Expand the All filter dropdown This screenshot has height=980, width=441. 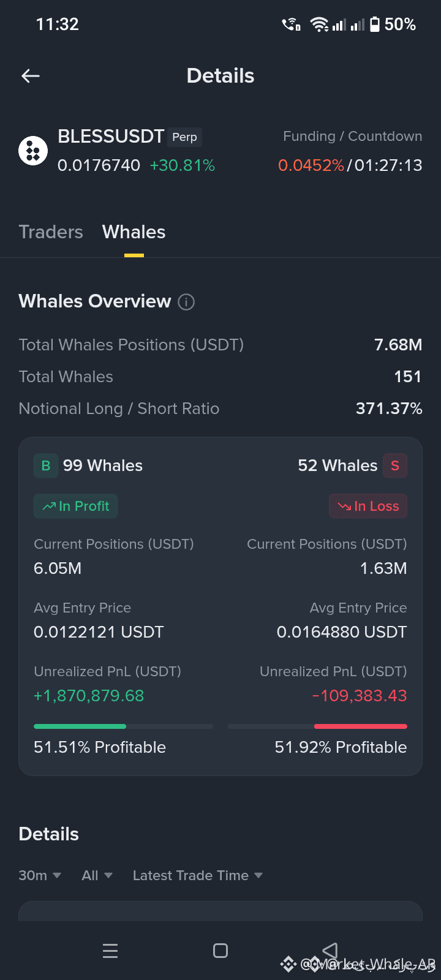pyautogui.click(x=97, y=875)
